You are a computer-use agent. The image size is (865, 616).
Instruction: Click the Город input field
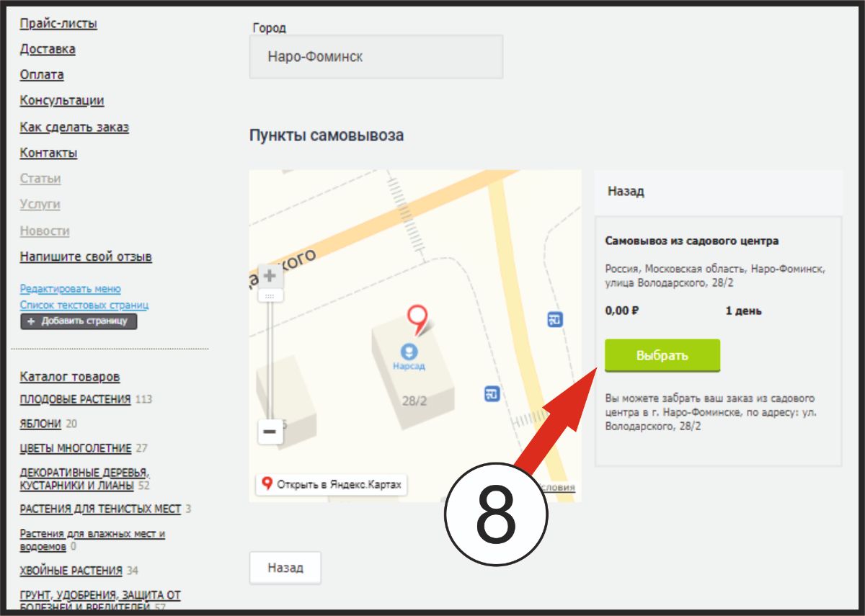point(376,57)
